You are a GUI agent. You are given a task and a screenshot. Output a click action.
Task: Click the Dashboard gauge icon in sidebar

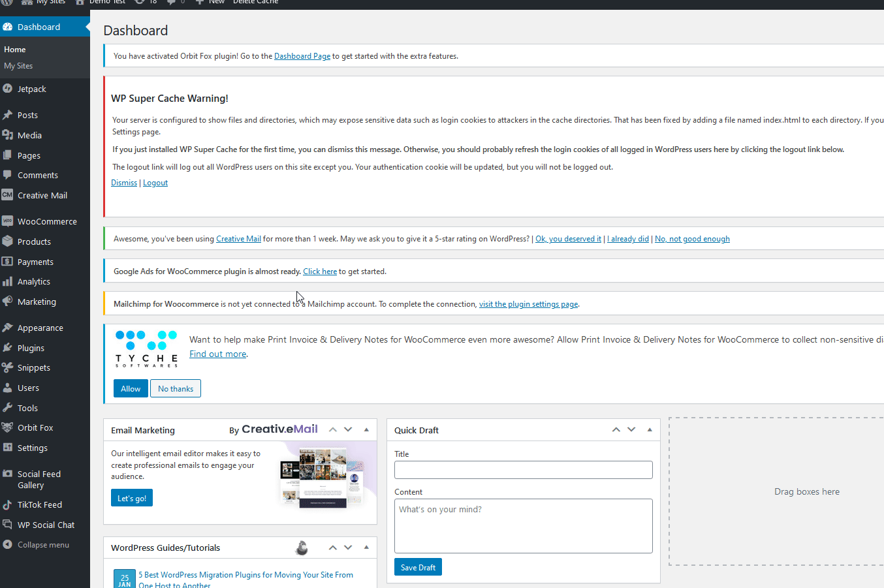[8, 27]
